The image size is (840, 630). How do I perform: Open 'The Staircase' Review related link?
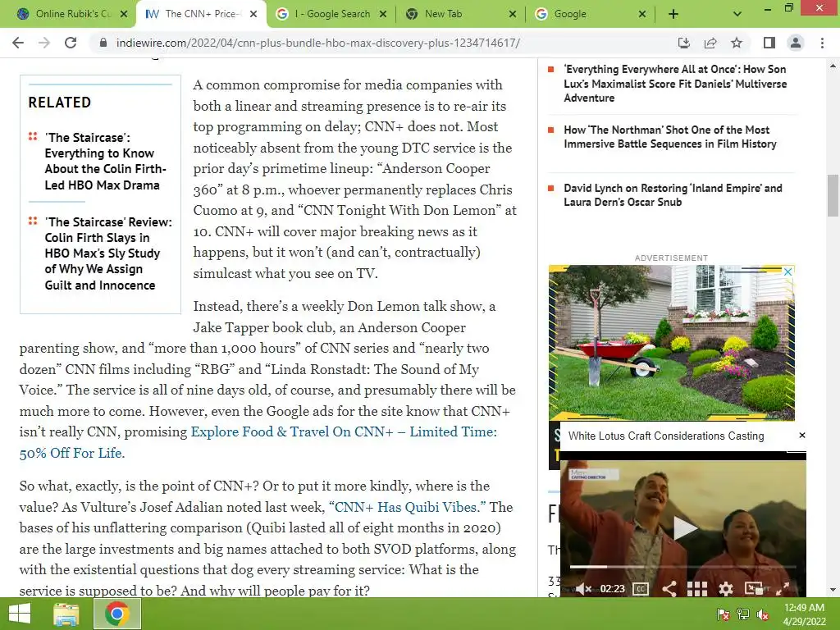(x=108, y=253)
